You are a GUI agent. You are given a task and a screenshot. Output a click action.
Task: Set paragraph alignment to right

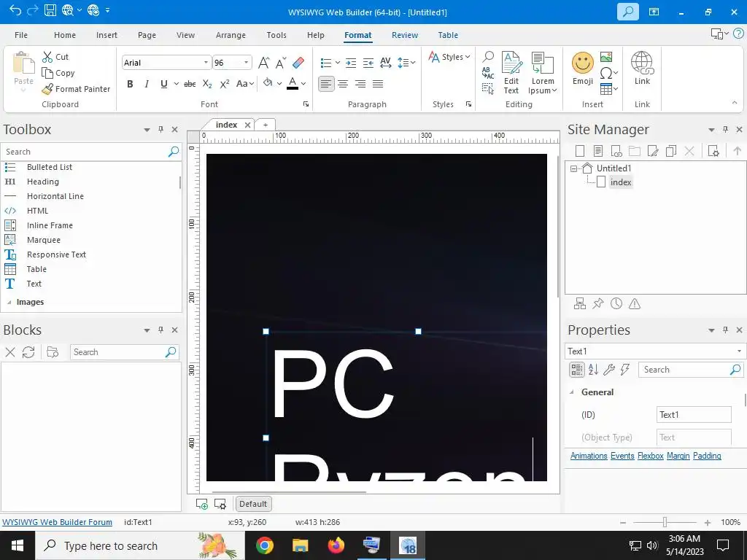coord(360,84)
